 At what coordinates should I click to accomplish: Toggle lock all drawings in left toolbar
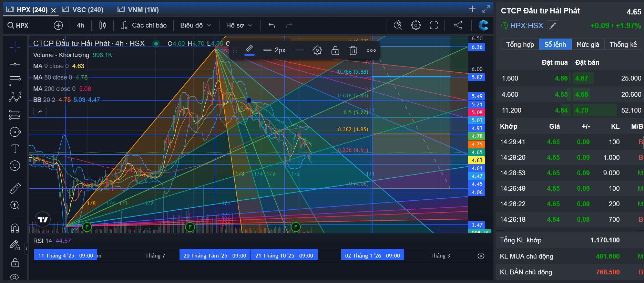click(15, 262)
